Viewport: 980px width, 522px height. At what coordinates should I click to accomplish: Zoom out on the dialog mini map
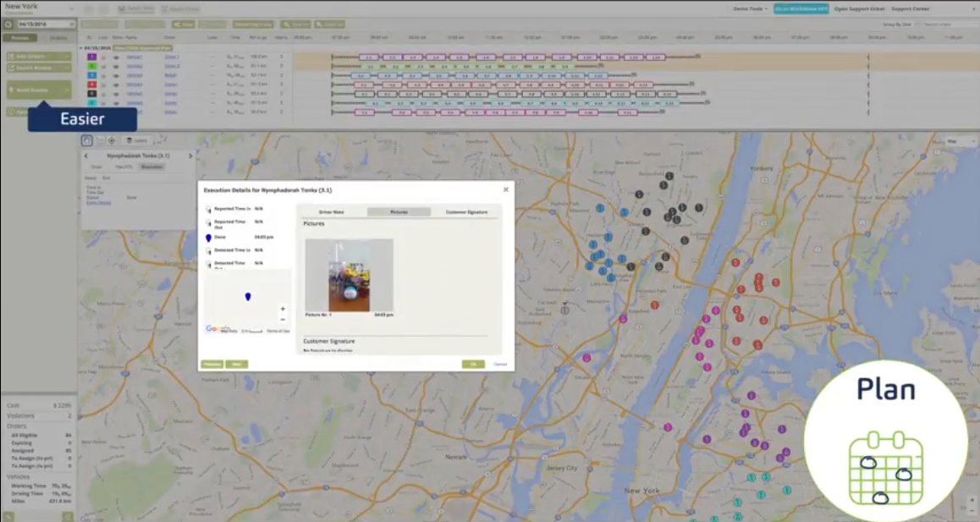283,319
